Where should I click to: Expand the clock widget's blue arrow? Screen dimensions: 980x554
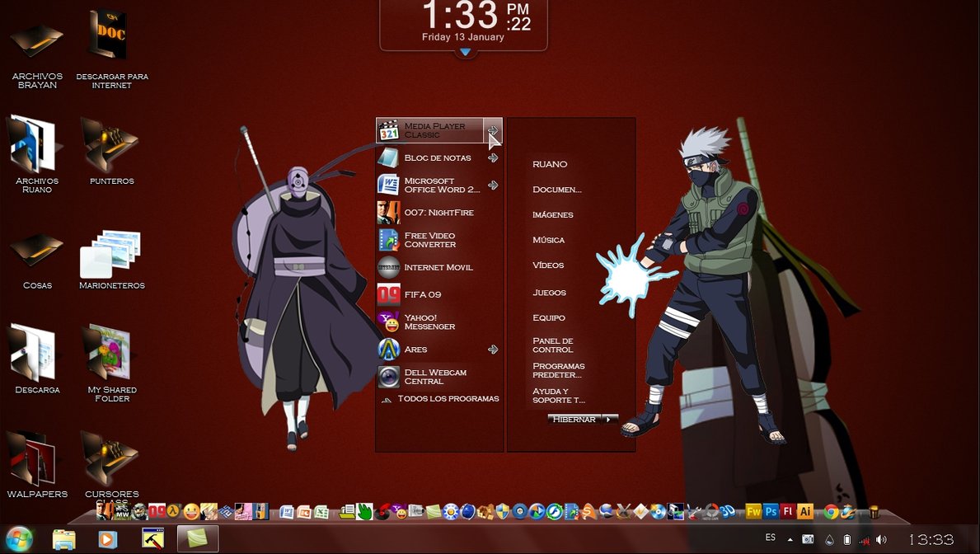click(465, 53)
